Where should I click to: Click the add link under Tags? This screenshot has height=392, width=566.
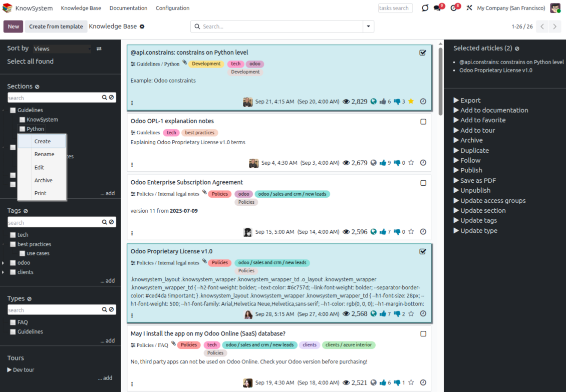[108, 280]
